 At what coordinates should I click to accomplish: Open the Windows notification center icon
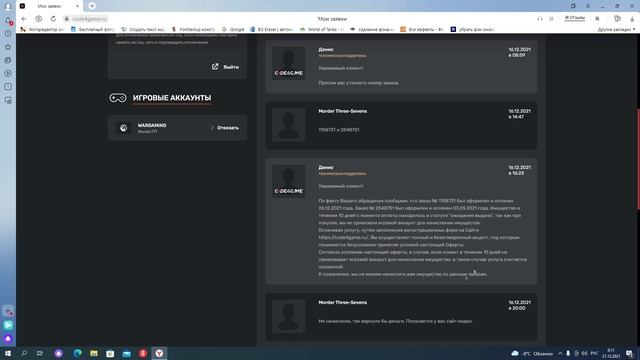click(x=629, y=353)
